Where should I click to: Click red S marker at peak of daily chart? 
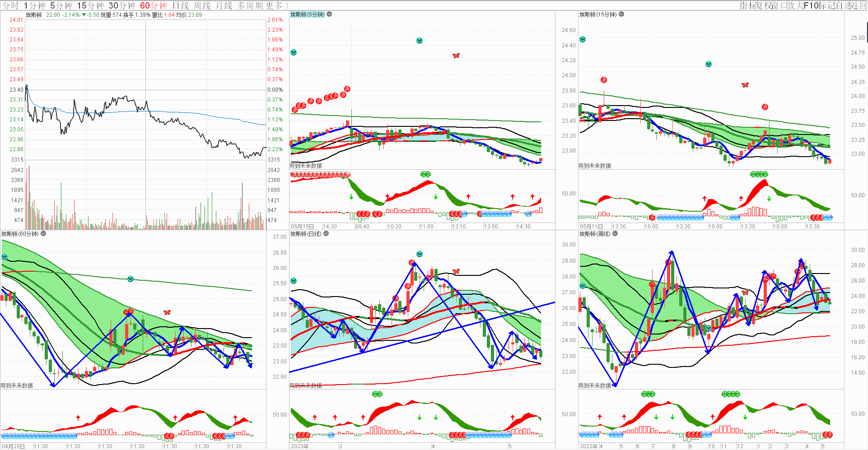tap(412, 262)
